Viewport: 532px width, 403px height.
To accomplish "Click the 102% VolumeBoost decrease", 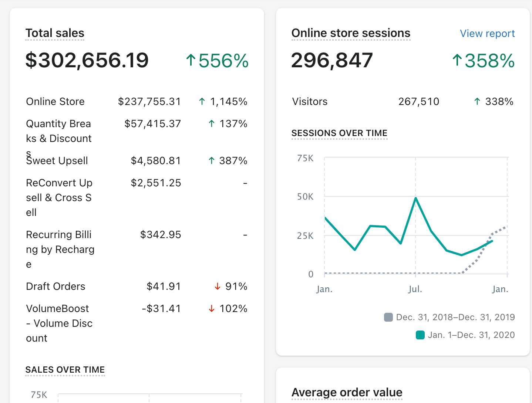I will point(228,309).
